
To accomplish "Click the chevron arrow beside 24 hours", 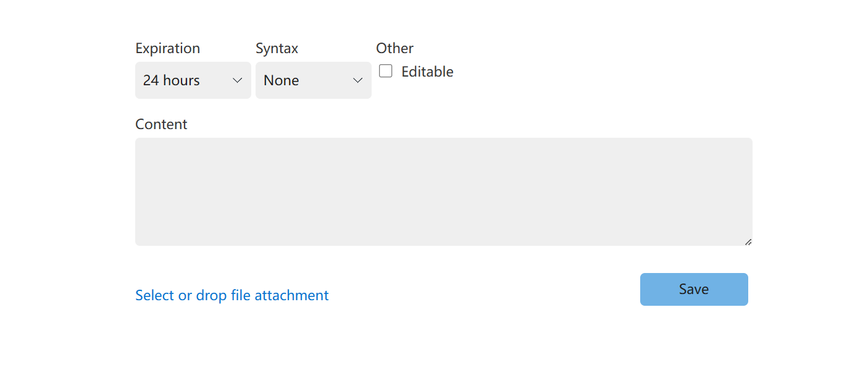I will [x=237, y=81].
